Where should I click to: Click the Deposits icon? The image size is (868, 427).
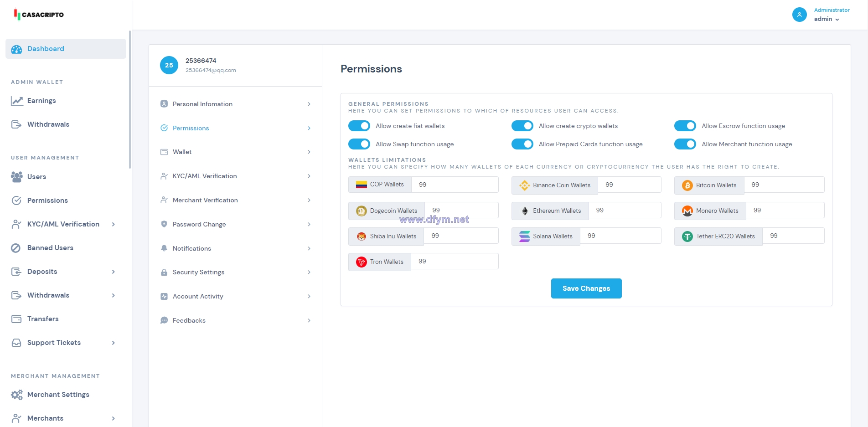pyautogui.click(x=16, y=272)
